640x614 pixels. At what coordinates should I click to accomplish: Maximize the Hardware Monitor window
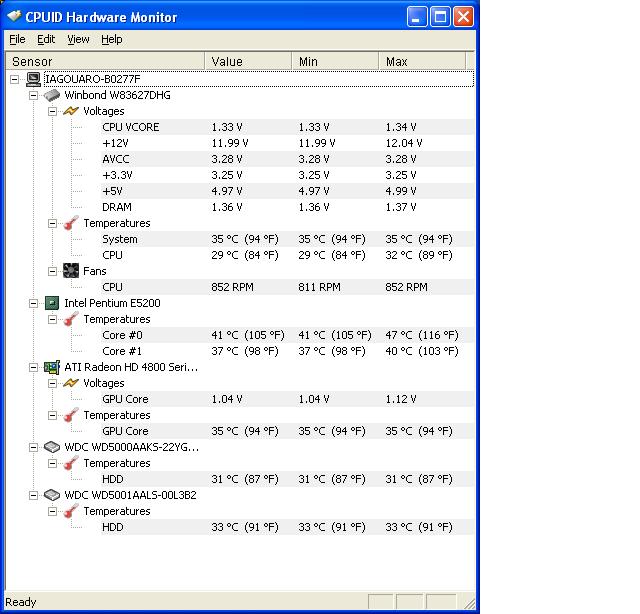tap(440, 17)
